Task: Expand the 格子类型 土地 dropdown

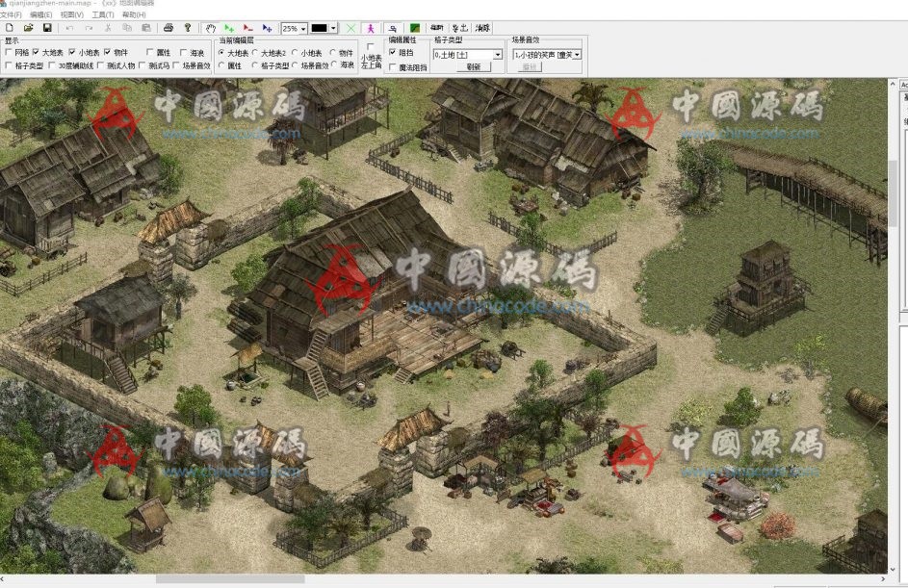Action: click(x=497, y=55)
